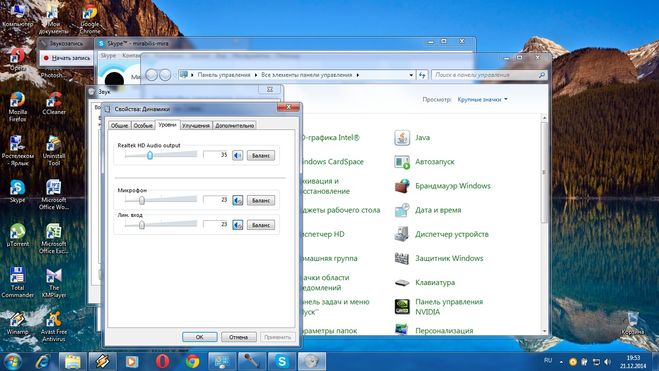Open Баланс for Лин. вход
This screenshot has height=371, width=659.
[261, 225]
